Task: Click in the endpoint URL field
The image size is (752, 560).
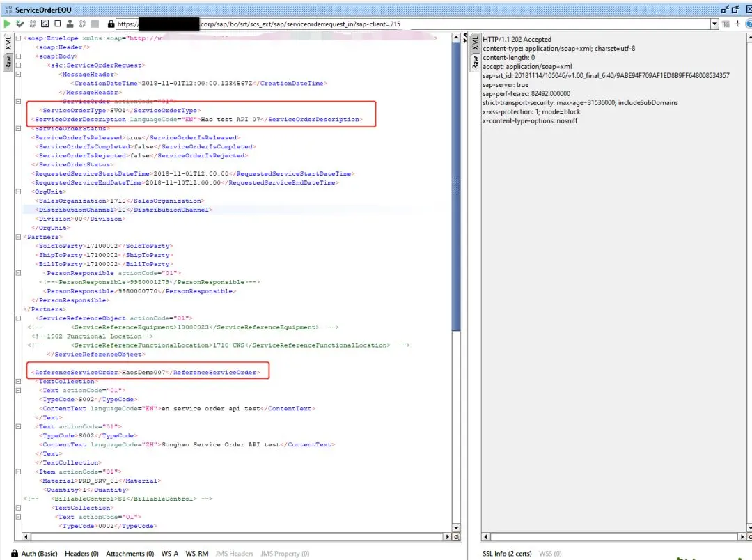Action: 412,24
